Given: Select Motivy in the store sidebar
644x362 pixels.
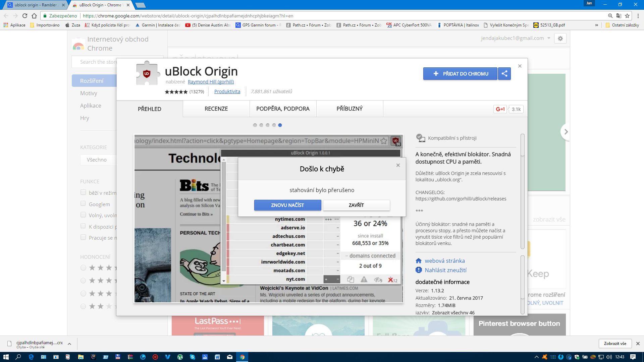Looking at the screenshot, I should [x=89, y=93].
